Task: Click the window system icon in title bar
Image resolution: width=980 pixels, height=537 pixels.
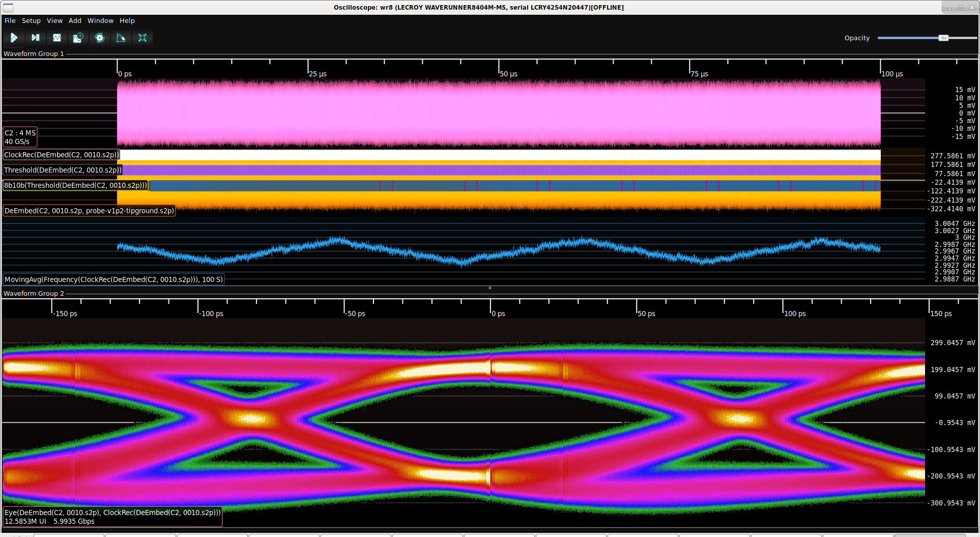Action: [8, 7]
